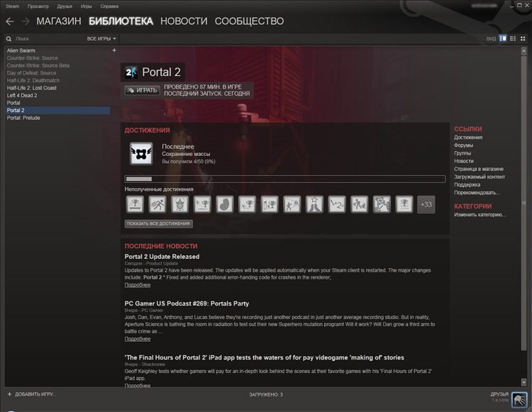This screenshot has height=412, width=532.
Task: Click the plus icon beside Alien Swarm
Action: tap(114, 50)
